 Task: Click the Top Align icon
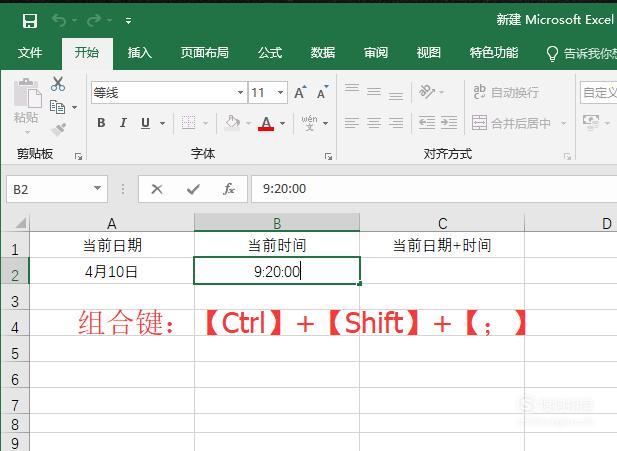[352, 88]
